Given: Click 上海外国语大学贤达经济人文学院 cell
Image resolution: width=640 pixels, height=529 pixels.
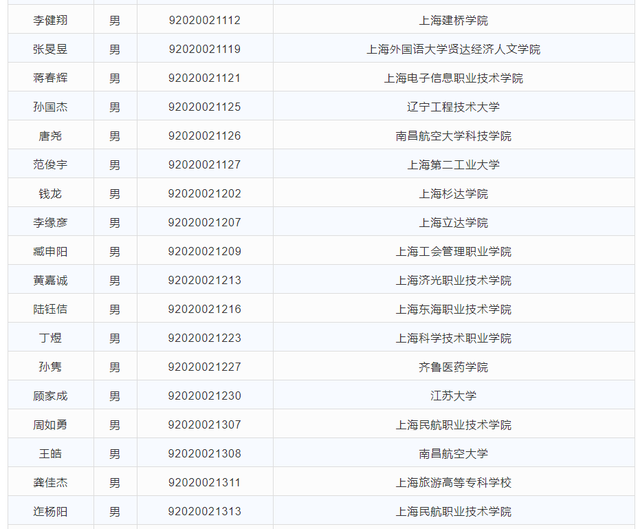Looking at the screenshot, I should pyautogui.click(x=453, y=49).
